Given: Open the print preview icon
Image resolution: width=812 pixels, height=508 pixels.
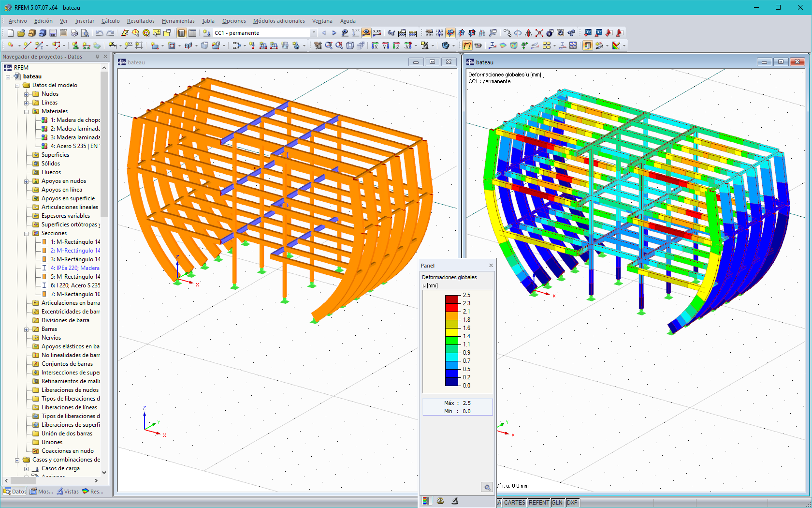Looking at the screenshot, I should (85, 33).
